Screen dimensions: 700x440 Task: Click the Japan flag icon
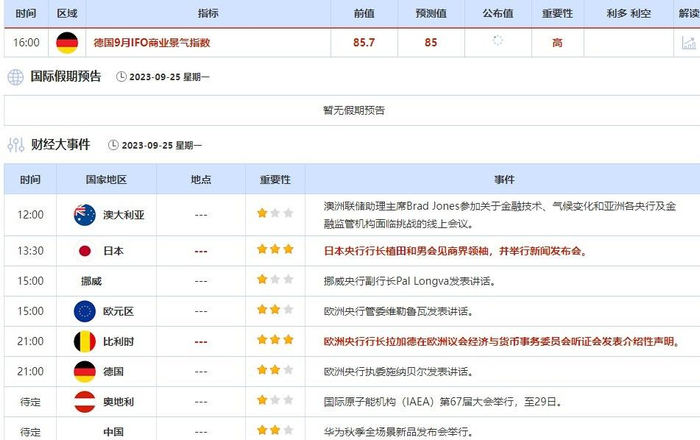pyautogui.click(x=84, y=251)
